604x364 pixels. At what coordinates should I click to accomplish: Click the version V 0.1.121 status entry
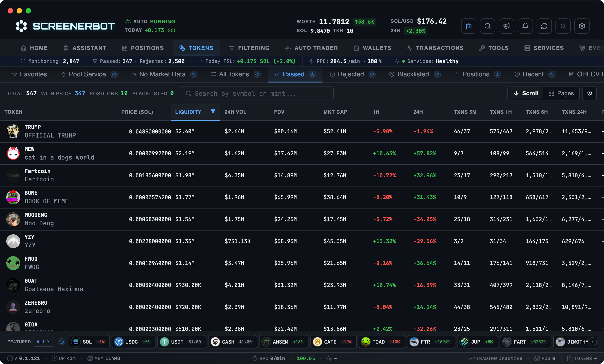24,358
